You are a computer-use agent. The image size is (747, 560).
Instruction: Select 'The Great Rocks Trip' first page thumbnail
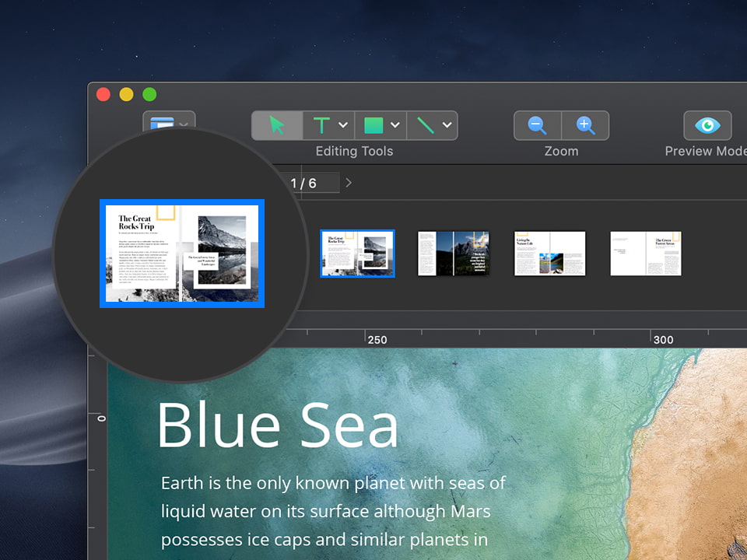(357, 253)
